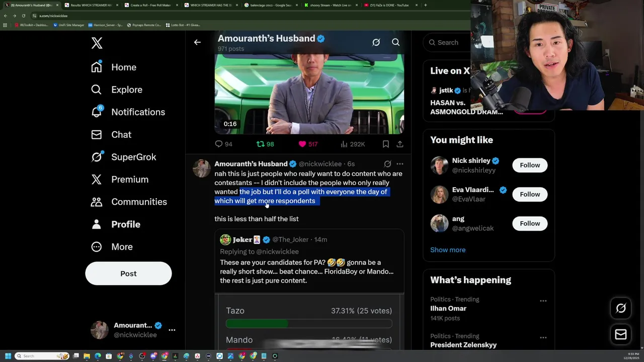This screenshot has height=362, width=644.
Task: Open the Windows Start menu
Action: pyautogui.click(x=8, y=356)
